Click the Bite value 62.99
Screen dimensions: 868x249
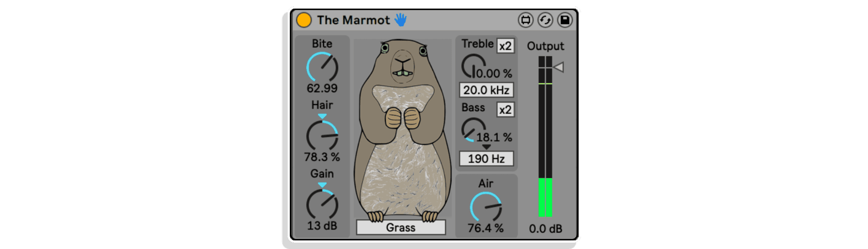point(322,88)
